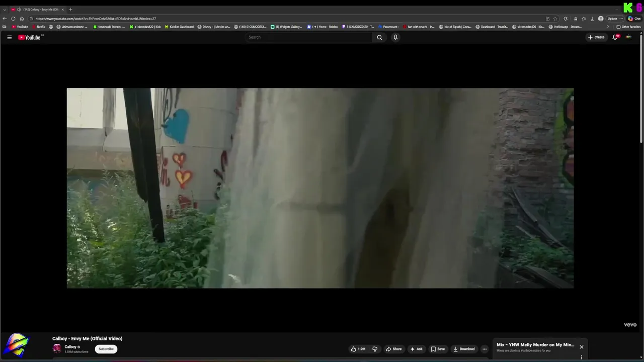The width and height of the screenshot is (644, 362).
Task: Share the Envy Me video
Action: [393, 349]
